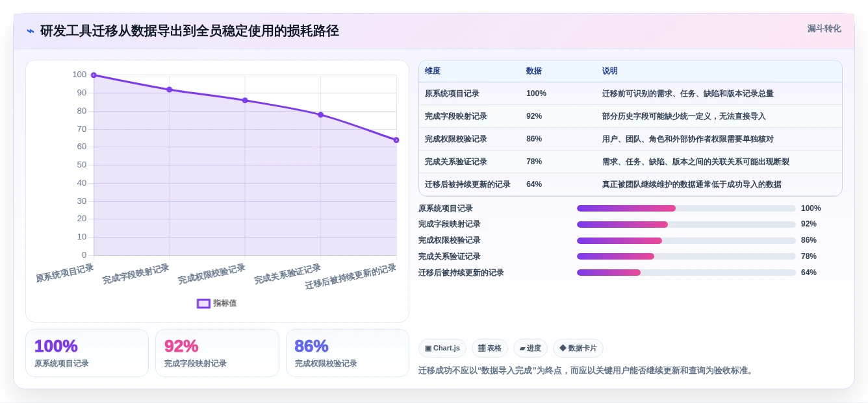Screen dimensions: 868x403
Task: Click description 迁移前可识别的需求、任务、缺陷和版本记录总量
Action: [688, 93]
